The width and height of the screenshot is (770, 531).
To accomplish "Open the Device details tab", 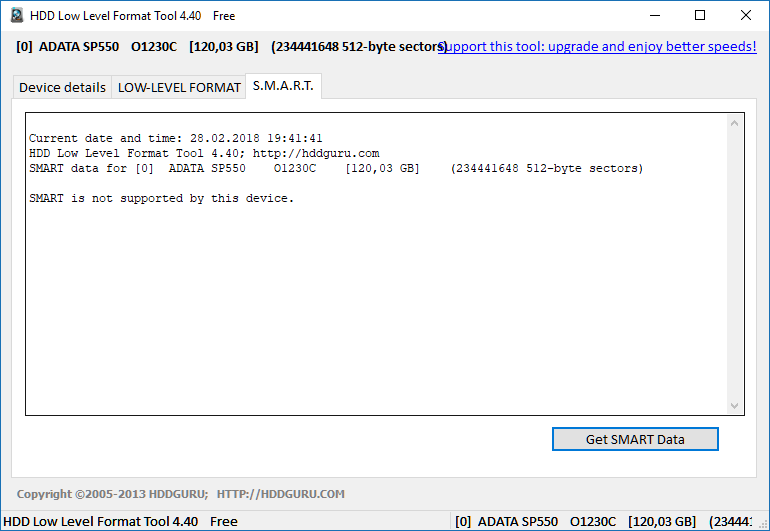I will pyautogui.click(x=62, y=87).
